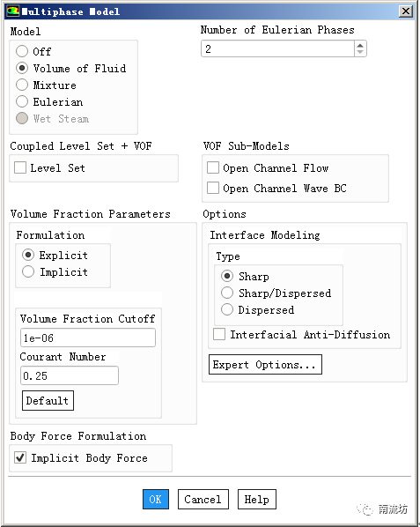Screen dimensions: 420x527
Task: Confirm settings with the OK button
Action: pyautogui.click(x=156, y=499)
